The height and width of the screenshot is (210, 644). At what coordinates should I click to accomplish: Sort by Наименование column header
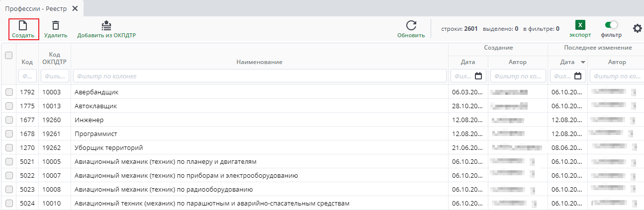point(259,62)
